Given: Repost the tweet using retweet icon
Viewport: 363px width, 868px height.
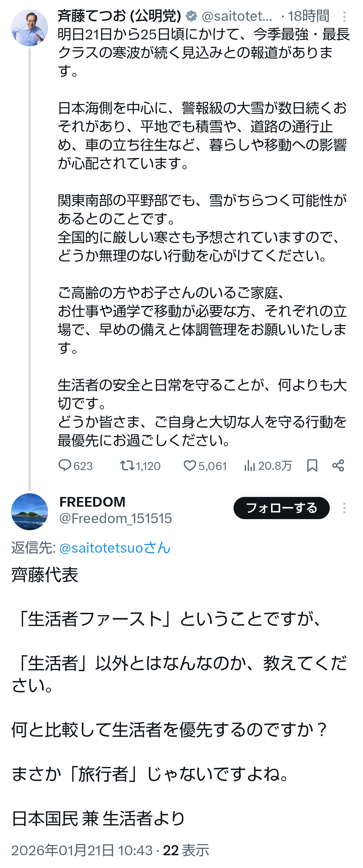Looking at the screenshot, I should [x=127, y=465].
